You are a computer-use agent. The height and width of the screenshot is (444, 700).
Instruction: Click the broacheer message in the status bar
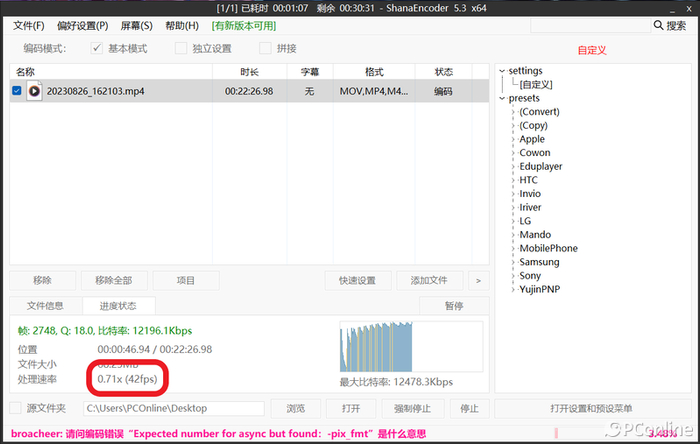(219, 434)
